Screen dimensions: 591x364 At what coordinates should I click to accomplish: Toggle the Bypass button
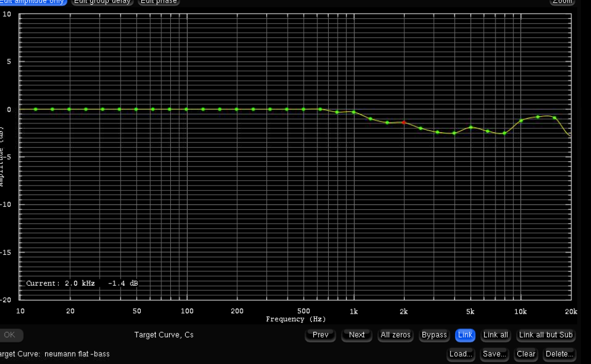coord(434,335)
